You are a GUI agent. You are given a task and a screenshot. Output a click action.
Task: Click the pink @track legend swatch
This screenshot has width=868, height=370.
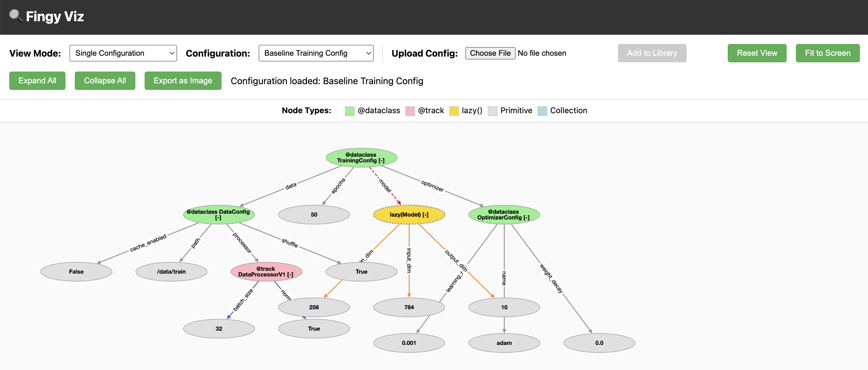pos(410,111)
